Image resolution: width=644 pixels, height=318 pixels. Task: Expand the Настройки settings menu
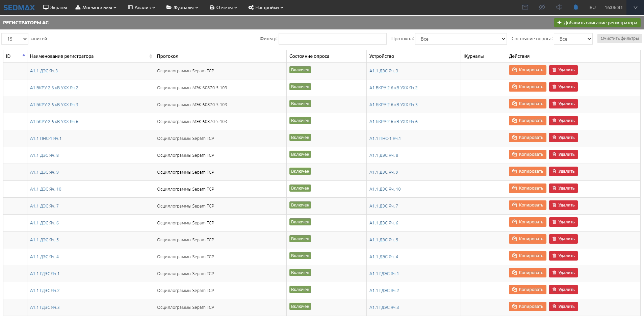point(266,7)
